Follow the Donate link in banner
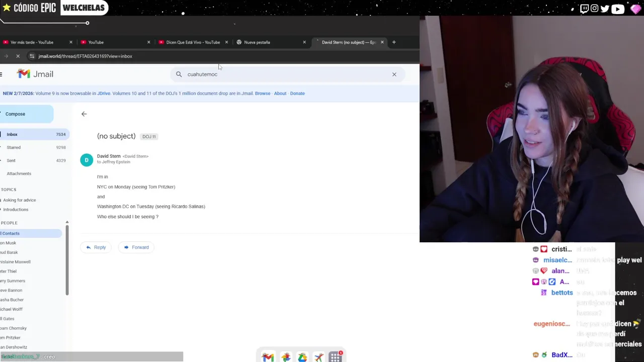644x362 pixels. [297, 94]
